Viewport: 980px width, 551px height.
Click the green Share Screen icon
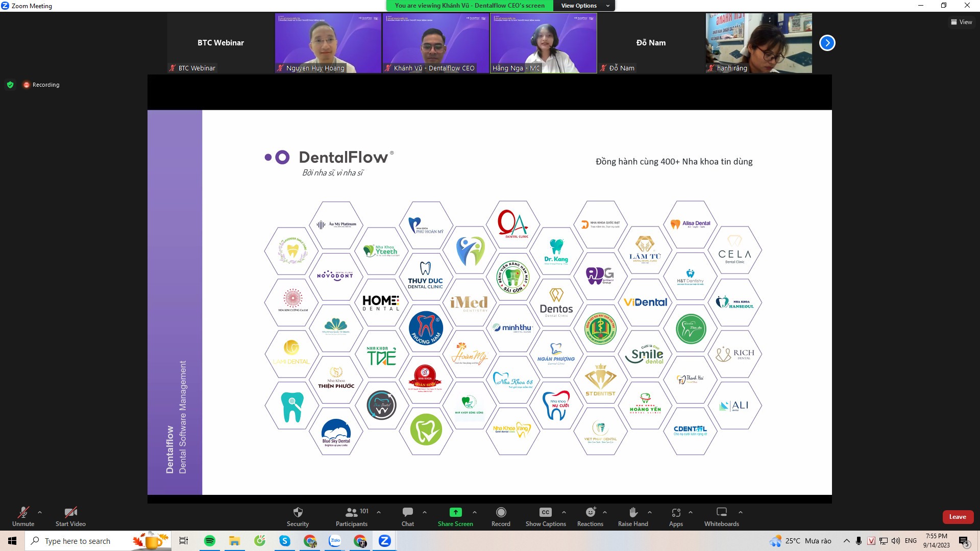tap(455, 512)
